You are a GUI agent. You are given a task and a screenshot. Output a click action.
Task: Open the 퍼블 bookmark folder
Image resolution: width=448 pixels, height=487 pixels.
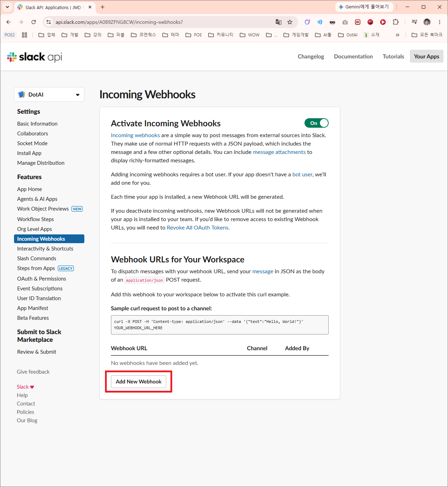click(x=116, y=35)
